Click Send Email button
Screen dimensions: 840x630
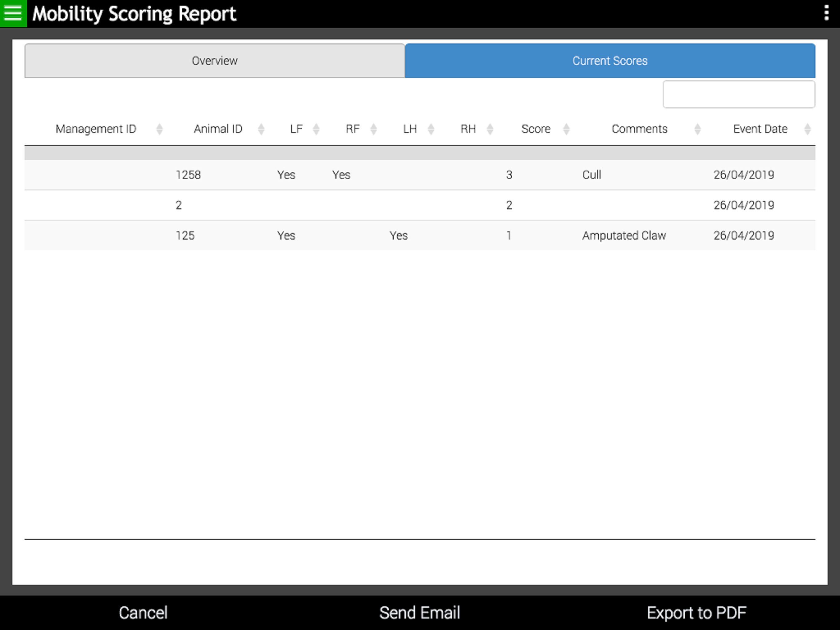pos(420,613)
